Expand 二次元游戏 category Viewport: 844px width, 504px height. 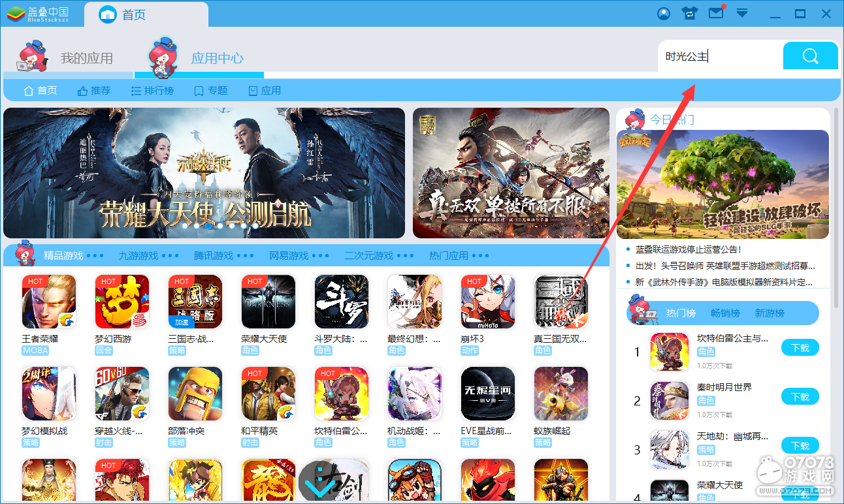(x=379, y=256)
